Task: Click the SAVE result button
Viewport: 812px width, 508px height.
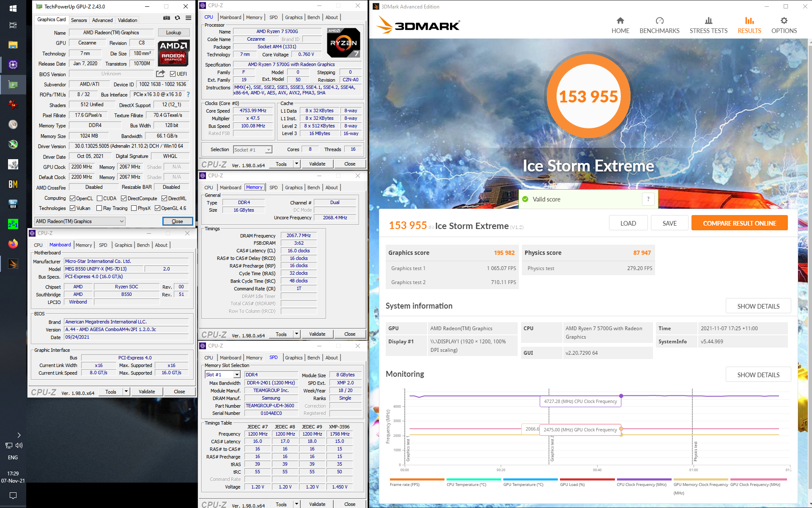Action: (x=669, y=223)
